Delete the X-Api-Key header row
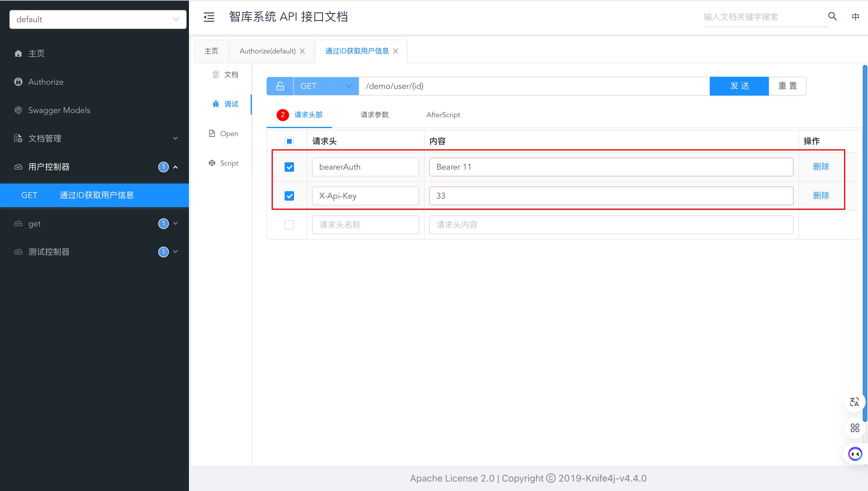Viewport: 868px width, 491px height. click(821, 195)
